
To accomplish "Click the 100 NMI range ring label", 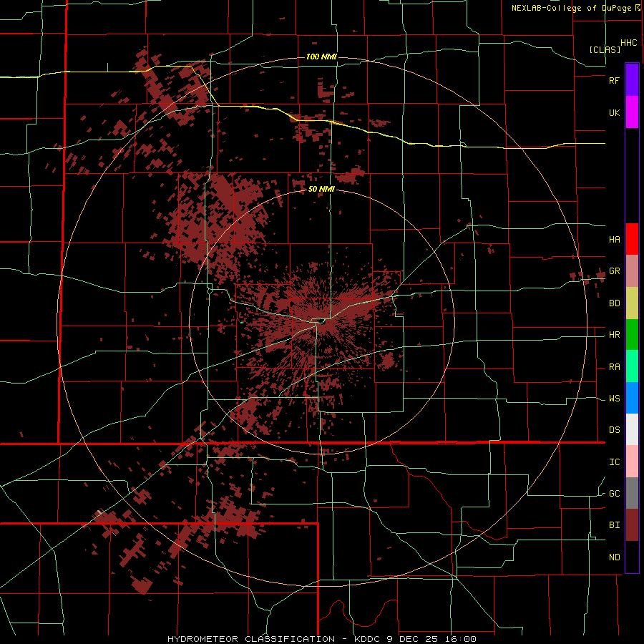I will point(321,57).
